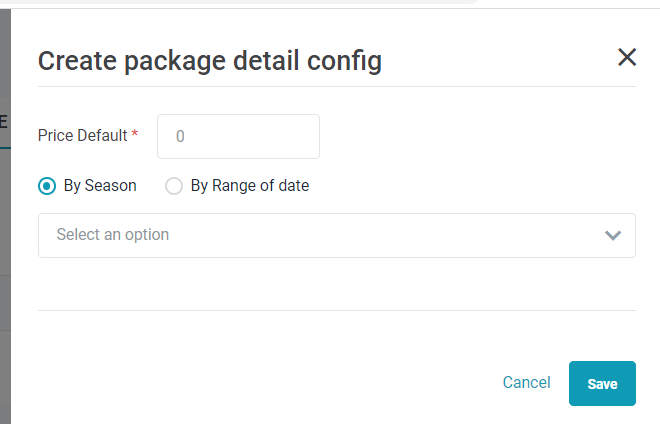Click the Price Default input field
The width and height of the screenshot is (660, 424).
(x=238, y=136)
